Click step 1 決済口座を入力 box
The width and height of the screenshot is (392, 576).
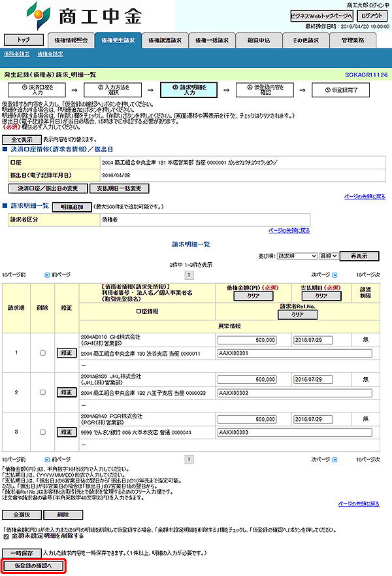tap(37, 90)
